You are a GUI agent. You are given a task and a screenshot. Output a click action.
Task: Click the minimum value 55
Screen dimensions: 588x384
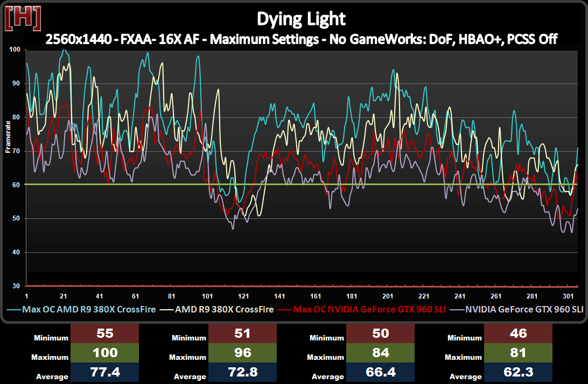(x=104, y=333)
